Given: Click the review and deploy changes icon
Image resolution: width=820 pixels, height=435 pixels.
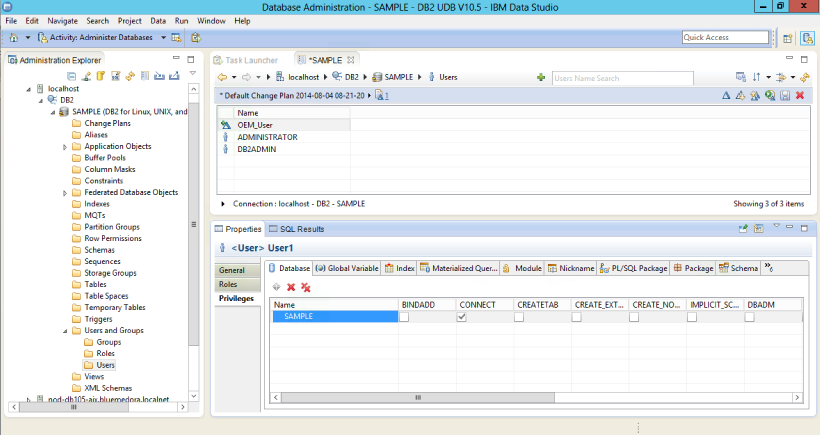Looking at the screenshot, I should (770, 95).
